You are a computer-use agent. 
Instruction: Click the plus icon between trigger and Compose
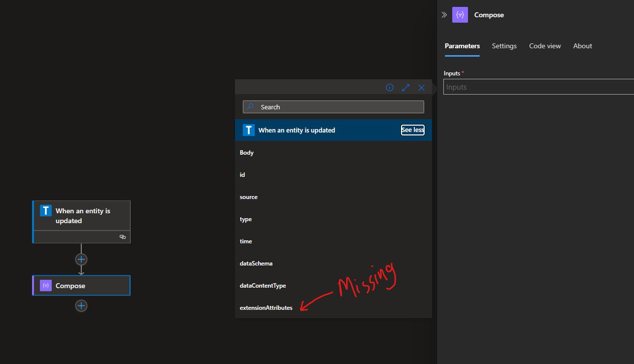coord(81,259)
